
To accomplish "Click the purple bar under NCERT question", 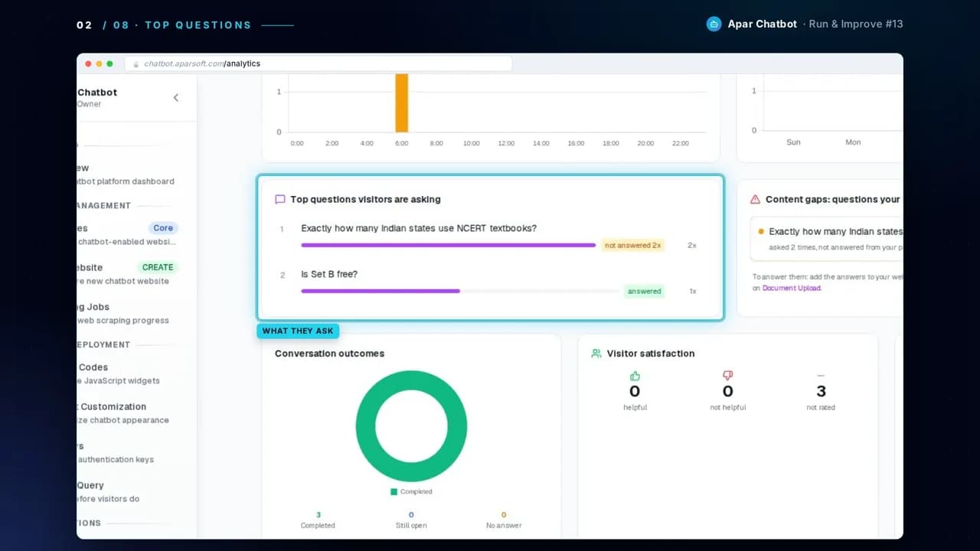I will [449, 245].
